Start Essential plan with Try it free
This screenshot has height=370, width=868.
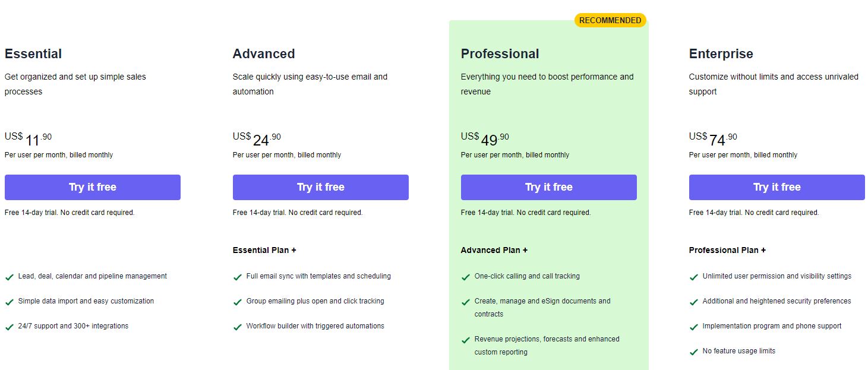[93, 187]
